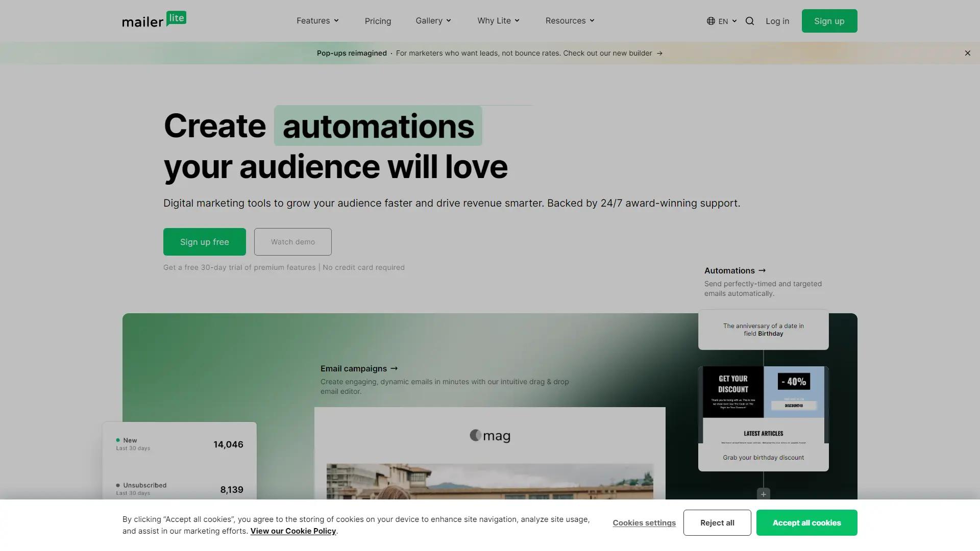The height and width of the screenshot is (551, 980).
Task: Select Pricing in the navigation
Action: 378,21
